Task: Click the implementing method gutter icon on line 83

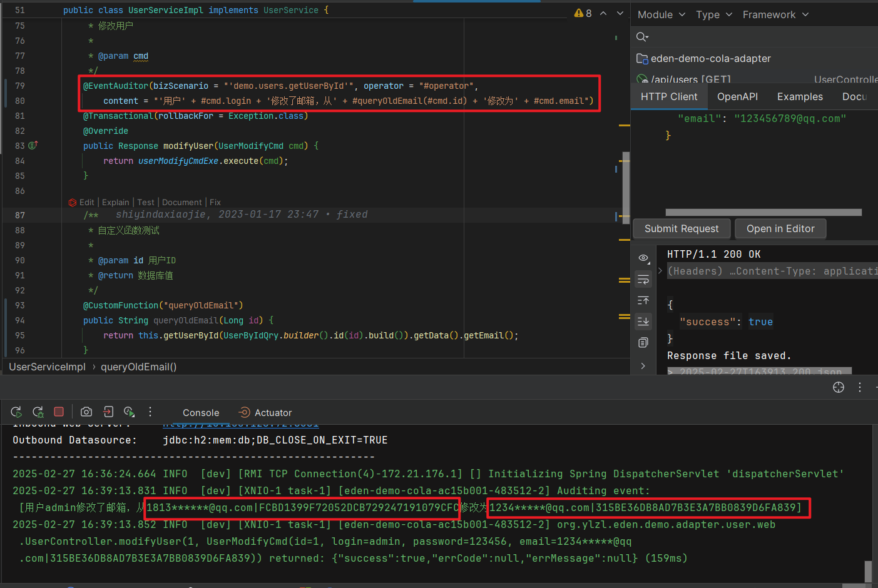Action: tap(33, 145)
